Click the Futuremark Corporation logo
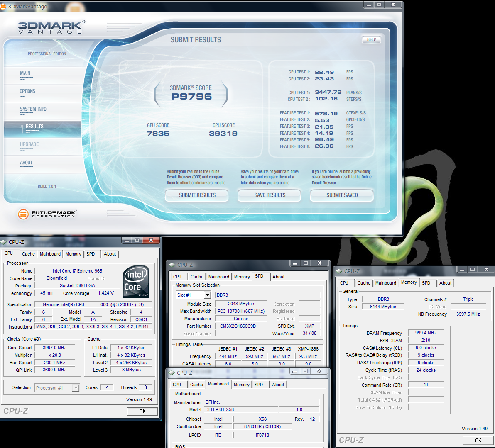 (47, 214)
